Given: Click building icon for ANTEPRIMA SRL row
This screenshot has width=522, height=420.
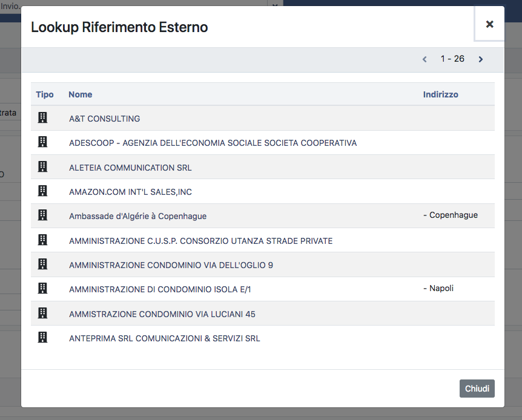Looking at the screenshot, I should (42, 338).
